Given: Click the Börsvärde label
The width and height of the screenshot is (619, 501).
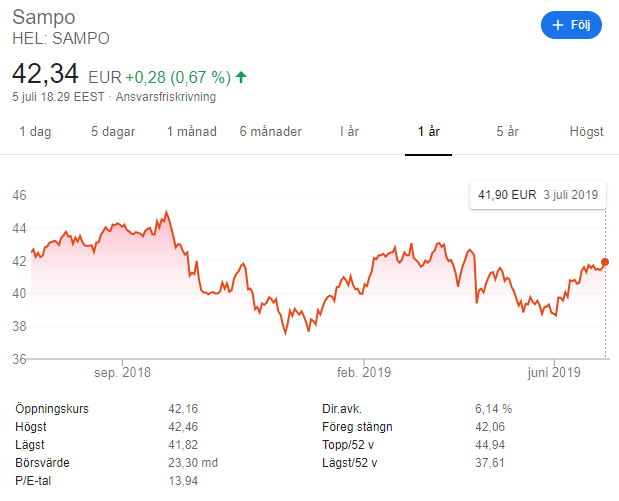Looking at the screenshot, I should (42, 463).
